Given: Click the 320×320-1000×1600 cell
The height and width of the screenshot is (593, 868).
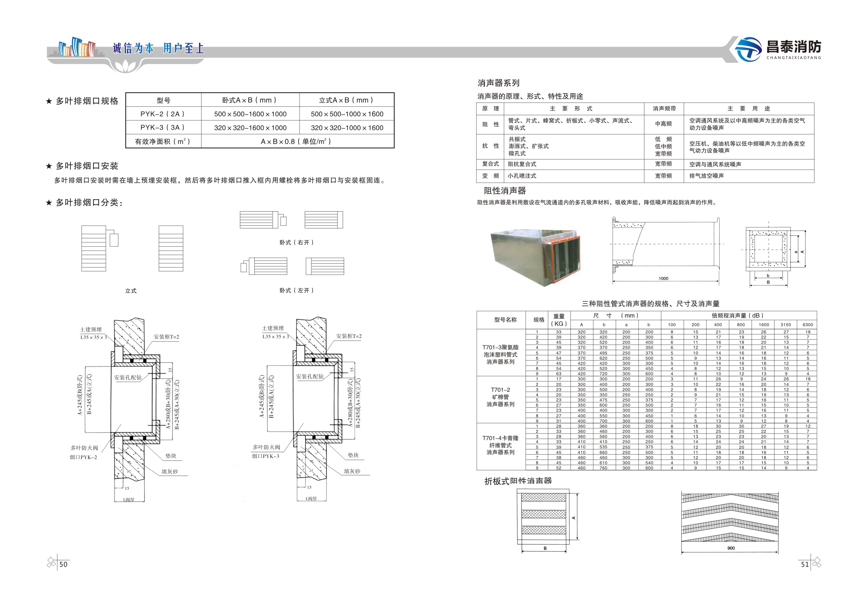Looking at the screenshot, I should click(x=346, y=127).
